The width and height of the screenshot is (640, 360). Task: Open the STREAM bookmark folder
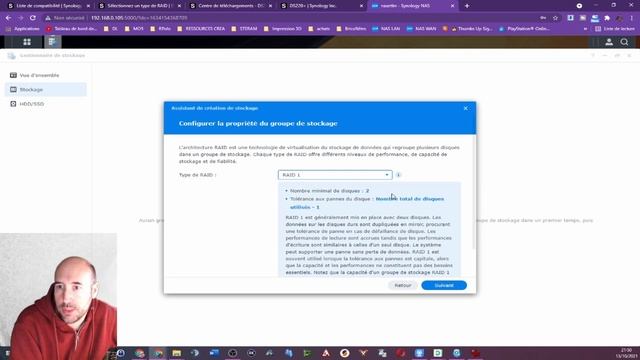point(244,29)
